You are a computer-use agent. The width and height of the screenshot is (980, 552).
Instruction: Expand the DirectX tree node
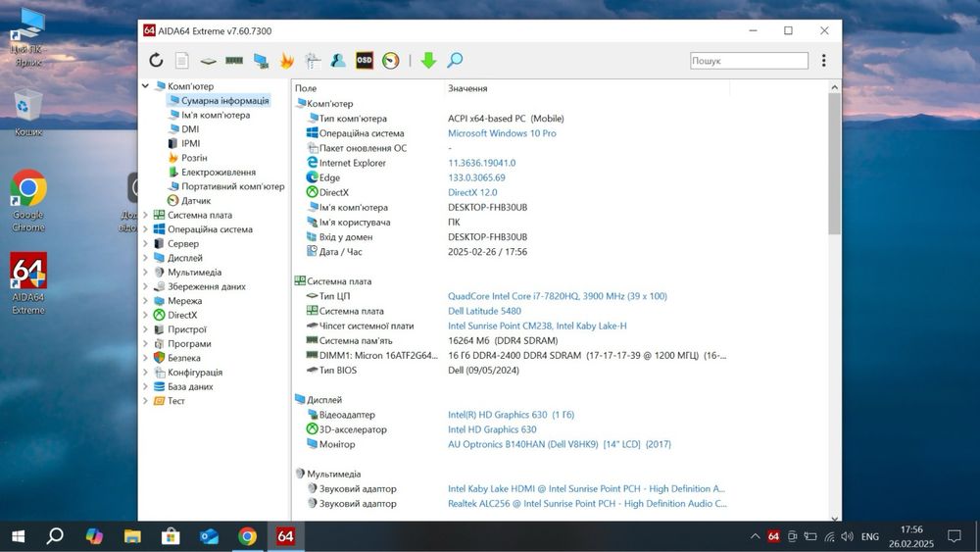coord(145,315)
